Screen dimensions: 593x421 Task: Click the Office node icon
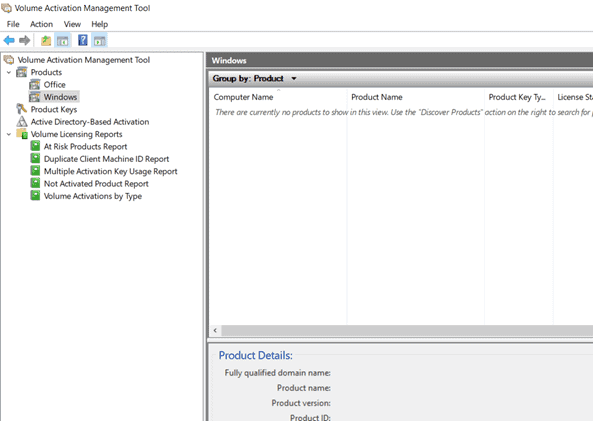(x=35, y=85)
